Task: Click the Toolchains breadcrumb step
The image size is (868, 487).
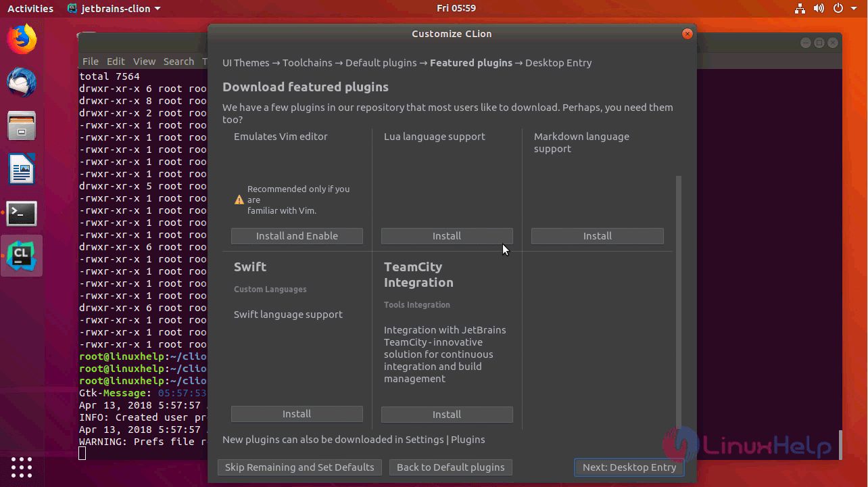Action: click(308, 63)
